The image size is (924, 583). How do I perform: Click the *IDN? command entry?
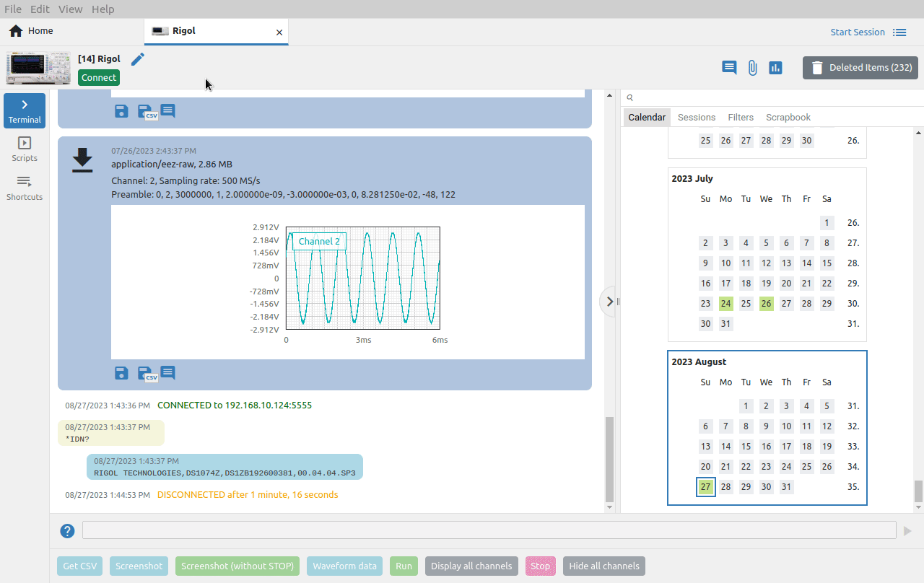pyautogui.click(x=111, y=433)
